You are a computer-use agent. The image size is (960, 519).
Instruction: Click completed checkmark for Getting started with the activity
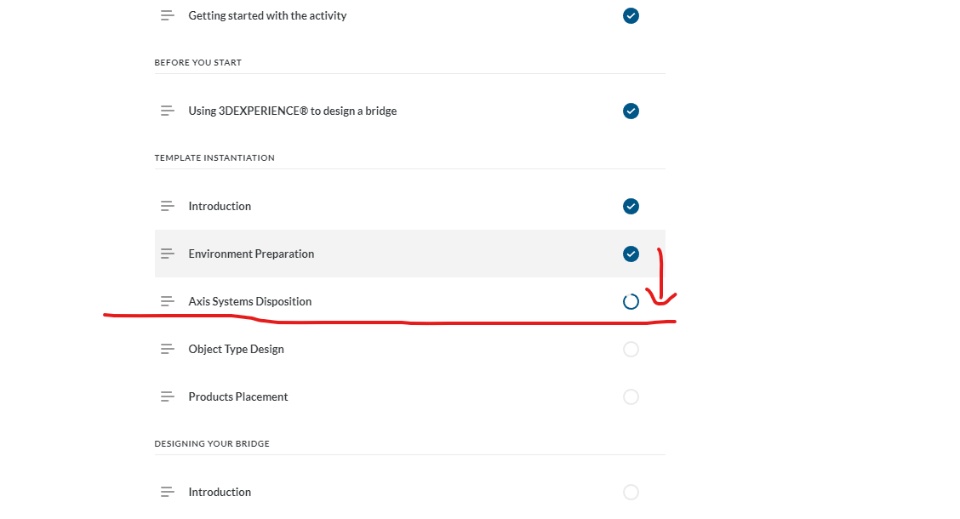[631, 16]
